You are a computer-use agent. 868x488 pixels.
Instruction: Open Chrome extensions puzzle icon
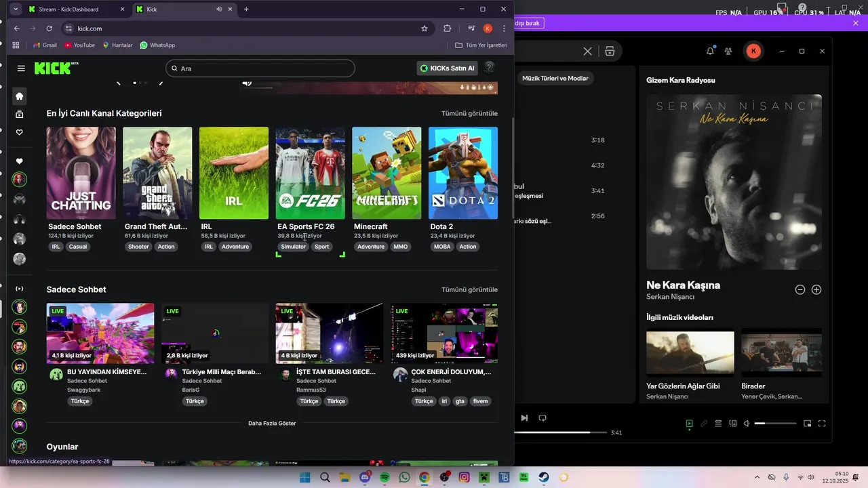point(447,28)
